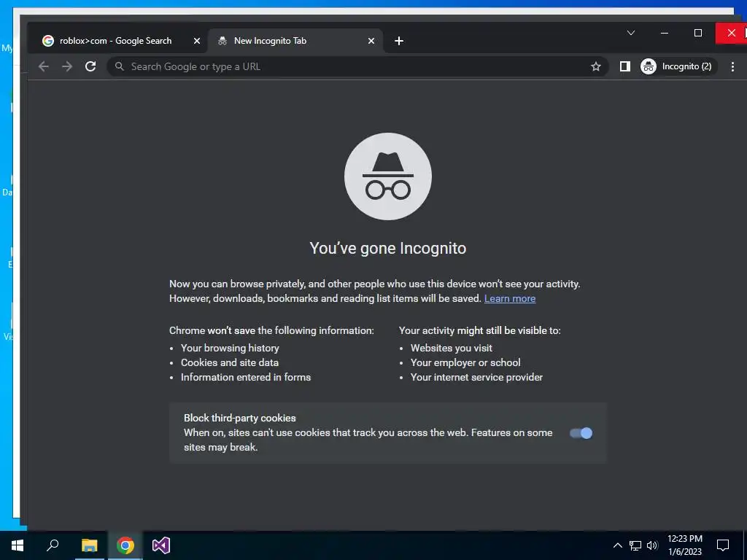Open the notification center icon
Screen dimensions: 747x560
(723, 545)
